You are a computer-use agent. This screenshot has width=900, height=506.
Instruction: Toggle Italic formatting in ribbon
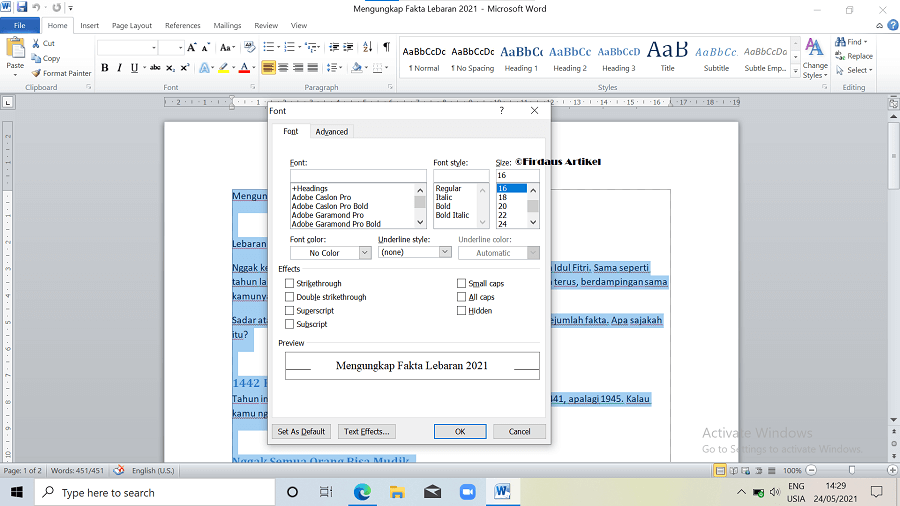click(119, 68)
